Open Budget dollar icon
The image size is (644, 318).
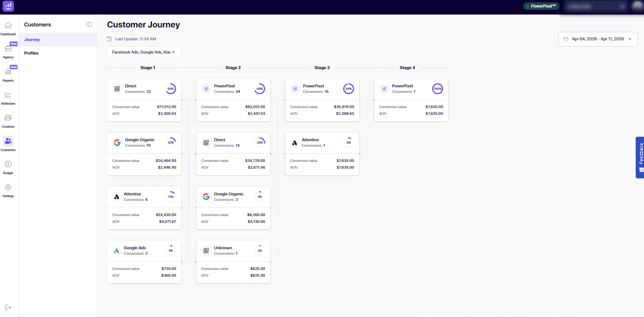coord(8,164)
